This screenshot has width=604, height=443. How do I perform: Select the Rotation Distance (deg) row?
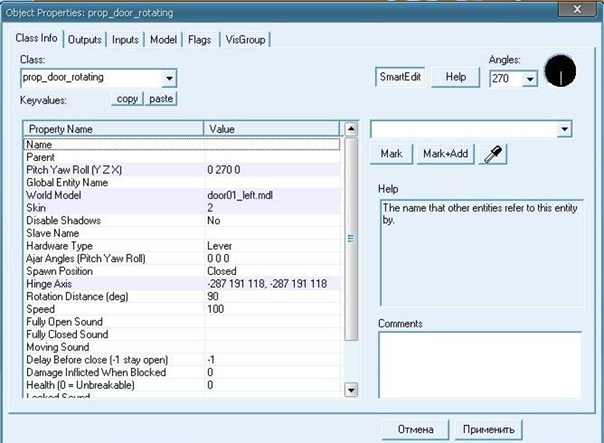[182, 297]
